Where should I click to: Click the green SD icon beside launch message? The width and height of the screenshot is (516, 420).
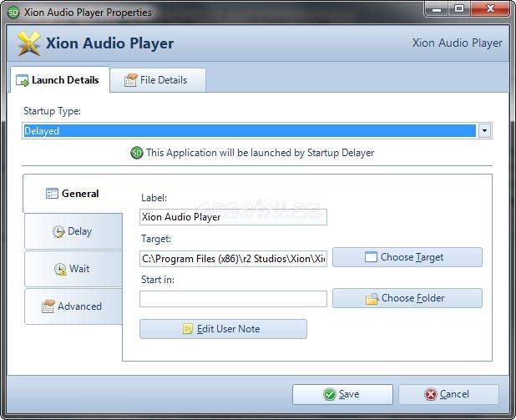(137, 153)
